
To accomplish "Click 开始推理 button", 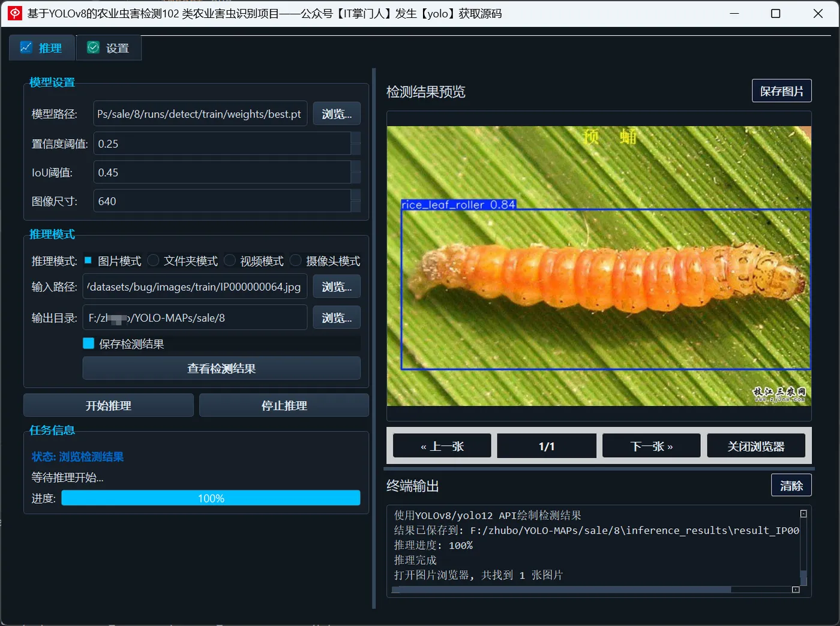I will point(109,405).
